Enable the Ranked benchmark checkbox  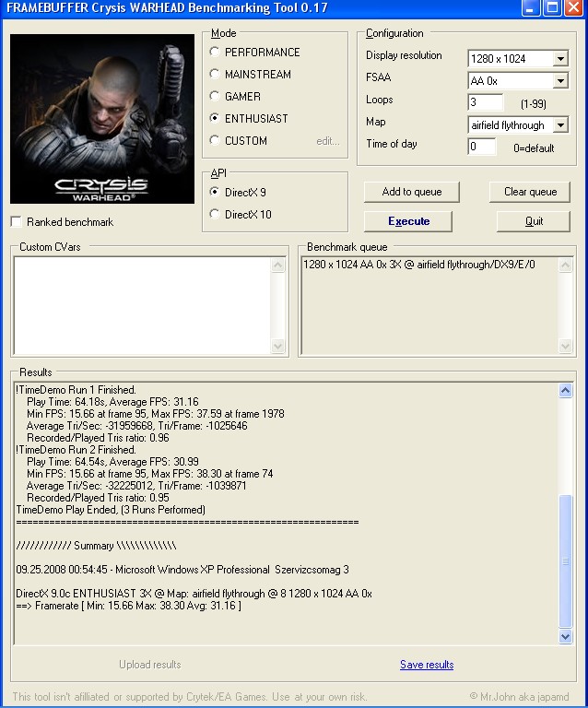click(17, 222)
